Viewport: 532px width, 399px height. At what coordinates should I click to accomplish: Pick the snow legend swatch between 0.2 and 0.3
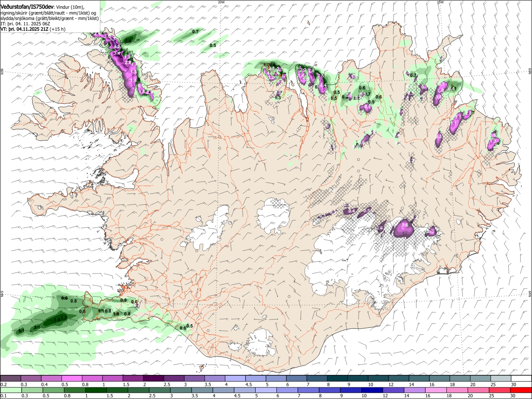pos(10,379)
